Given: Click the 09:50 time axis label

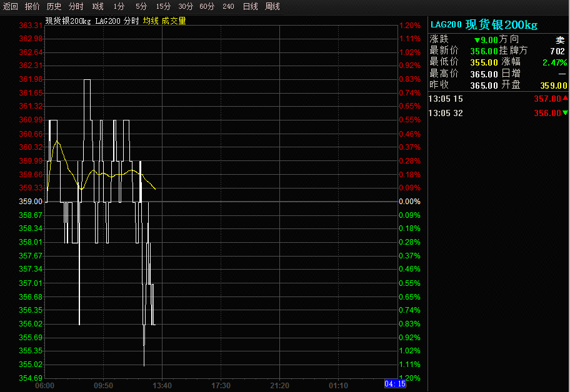Looking at the screenshot, I should coord(103,386).
